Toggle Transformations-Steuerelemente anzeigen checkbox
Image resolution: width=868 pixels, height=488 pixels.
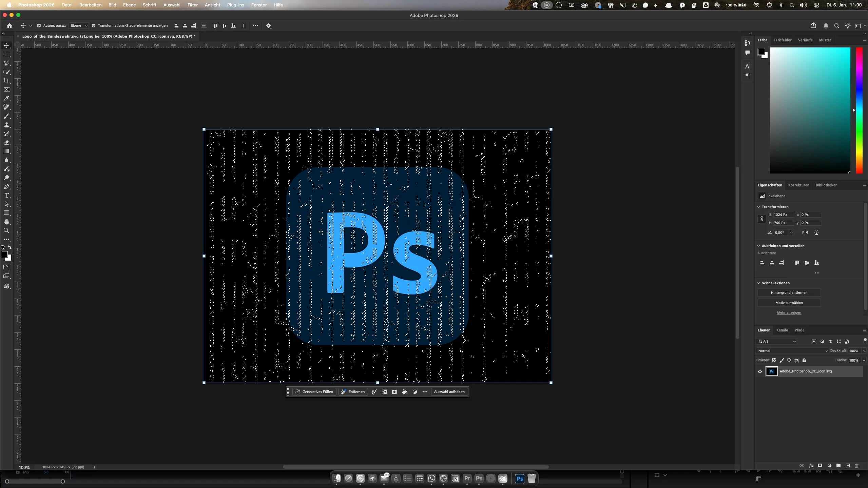pyautogui.click(x=94, y=26)
